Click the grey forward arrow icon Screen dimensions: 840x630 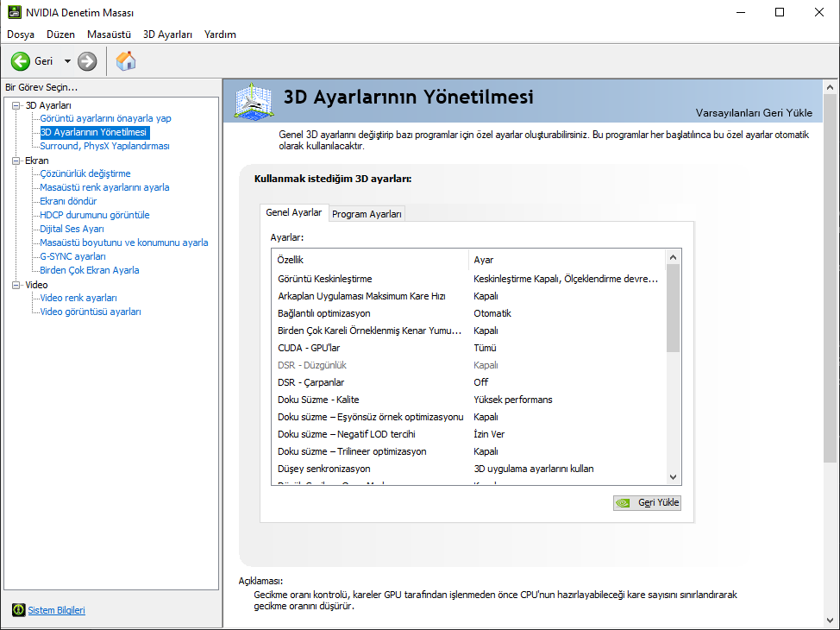pos(87,61)
